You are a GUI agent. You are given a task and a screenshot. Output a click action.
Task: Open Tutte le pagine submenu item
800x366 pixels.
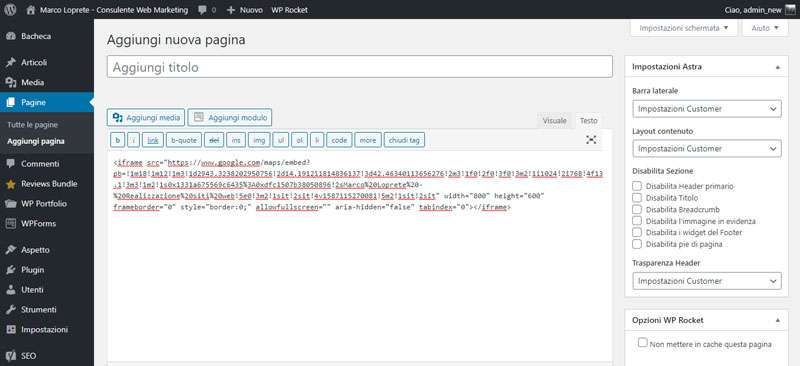pyautogui.click(x=33, y=125)
